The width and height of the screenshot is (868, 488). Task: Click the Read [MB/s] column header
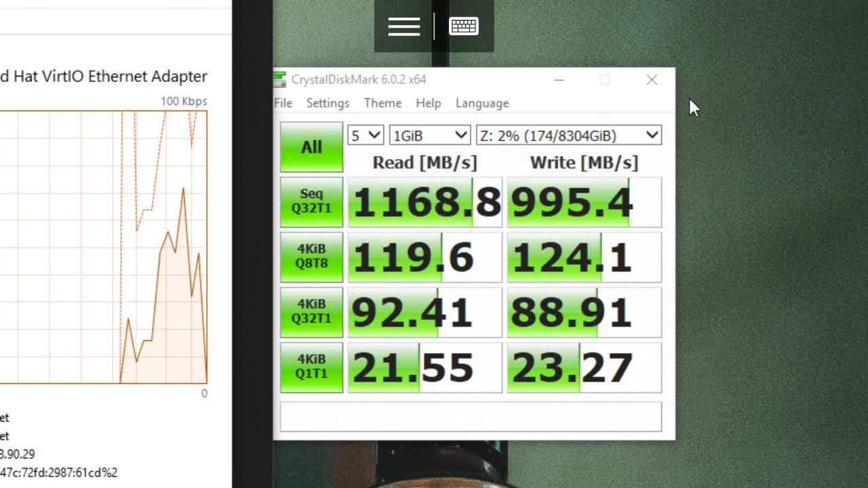425,163
